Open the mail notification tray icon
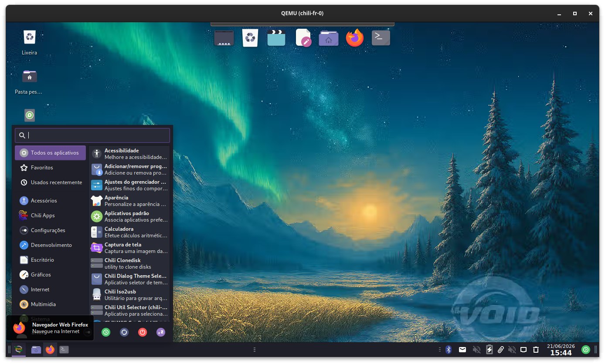Screen dimensions: 605x364 [462, 350]
